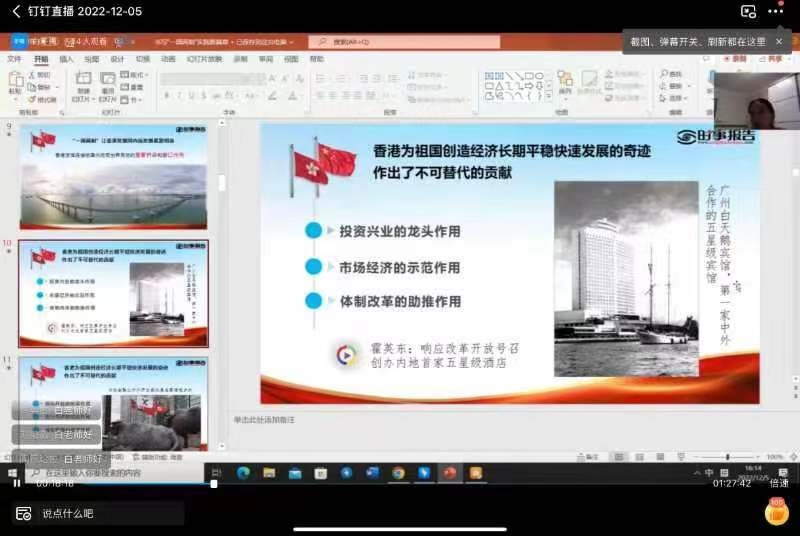Open the font name combo box
This screenshot has height=536, width=800.
[207, 79]
